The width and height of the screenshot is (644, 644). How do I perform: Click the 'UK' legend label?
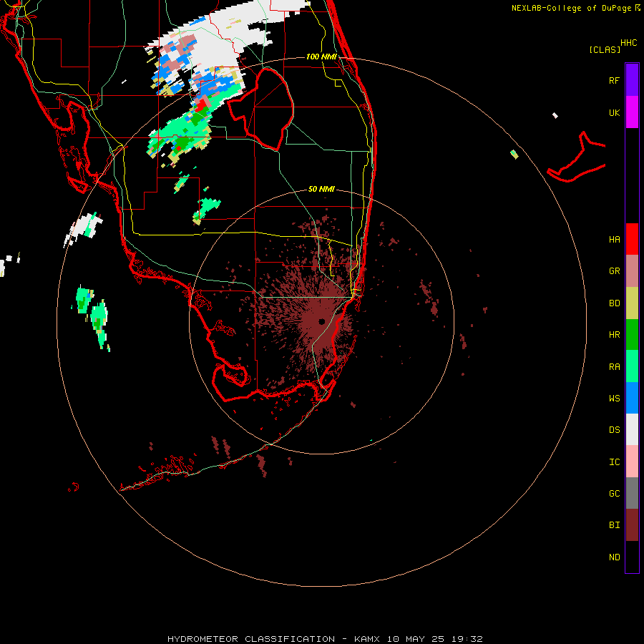pos(614,112)
